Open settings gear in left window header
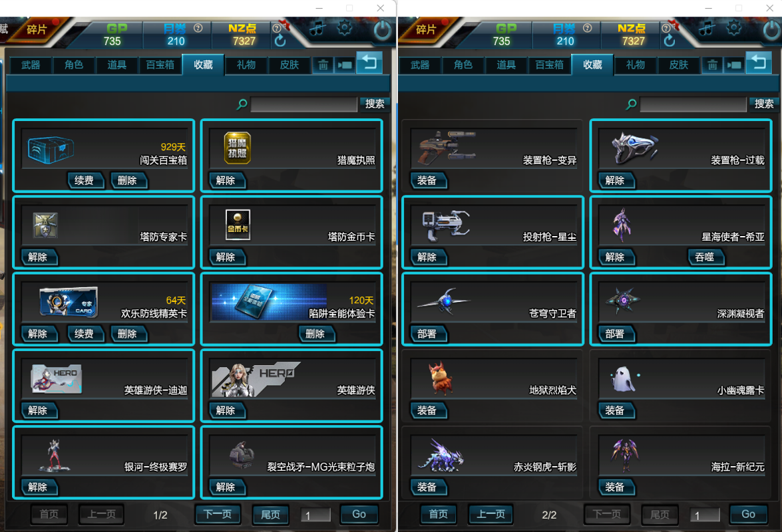782x532 pixels. (x=345, y=28)
